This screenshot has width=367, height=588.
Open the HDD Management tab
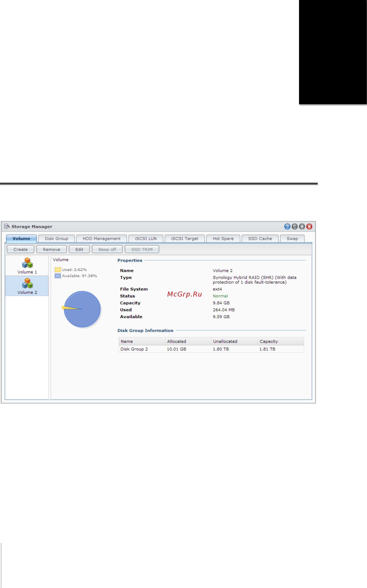point(102,239)
